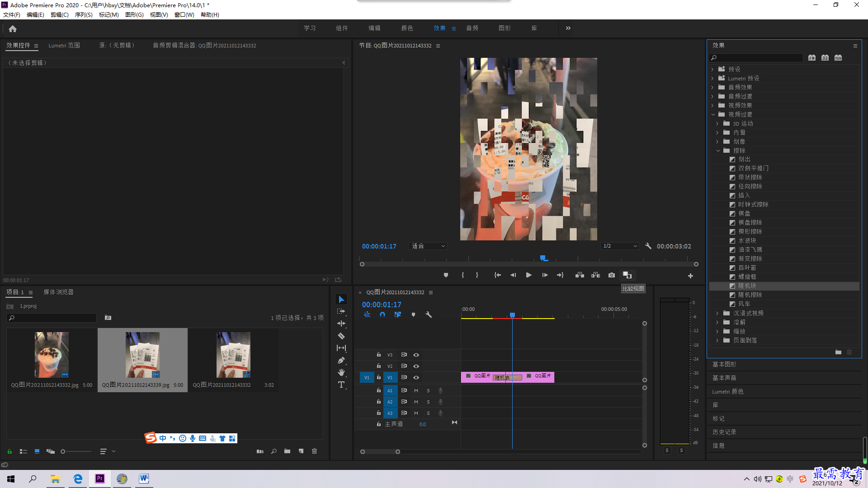Open the 1/2 playback resolution dropdown

620,246
